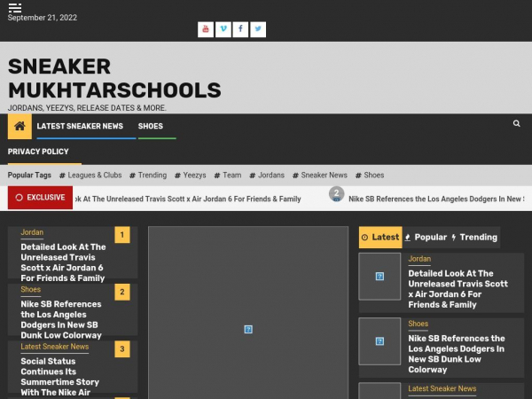The height and width of the screenshot is (399, 532).
Task: Open the Twitter social icon
Action: [258, 29]
